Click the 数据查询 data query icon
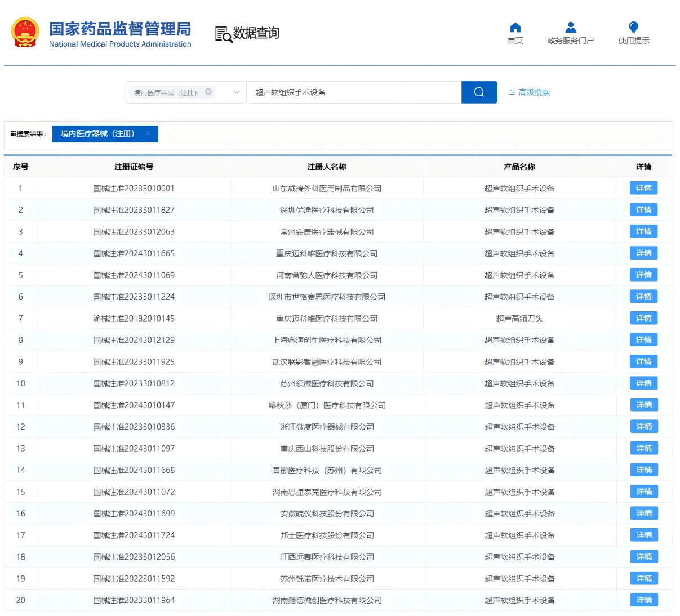 [224, 34]
